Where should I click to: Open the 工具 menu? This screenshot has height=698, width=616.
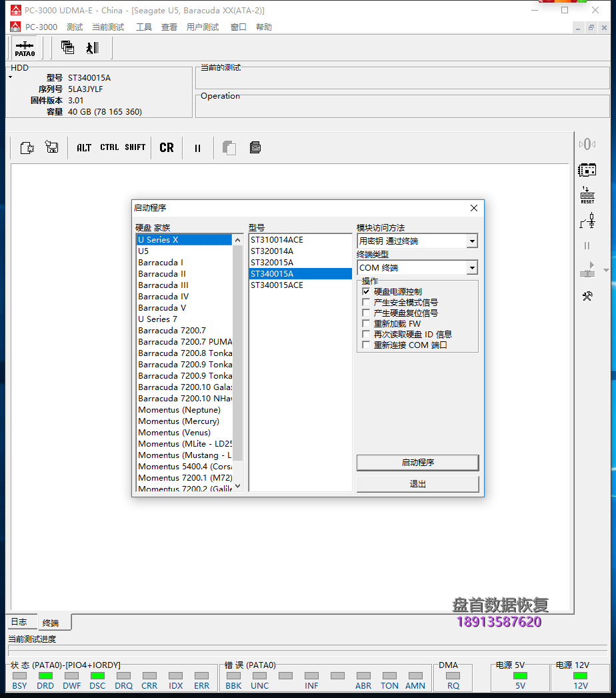click(x=144, y=27)
